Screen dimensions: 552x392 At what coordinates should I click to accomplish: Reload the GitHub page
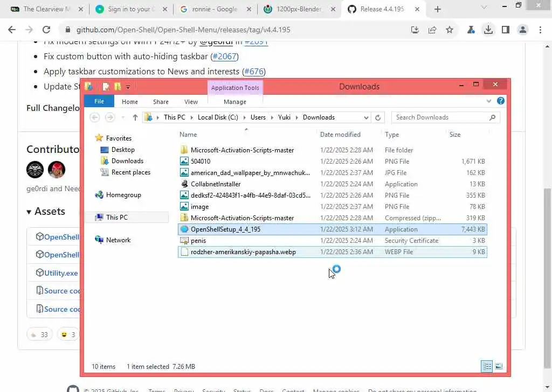[x=46, y=30]
